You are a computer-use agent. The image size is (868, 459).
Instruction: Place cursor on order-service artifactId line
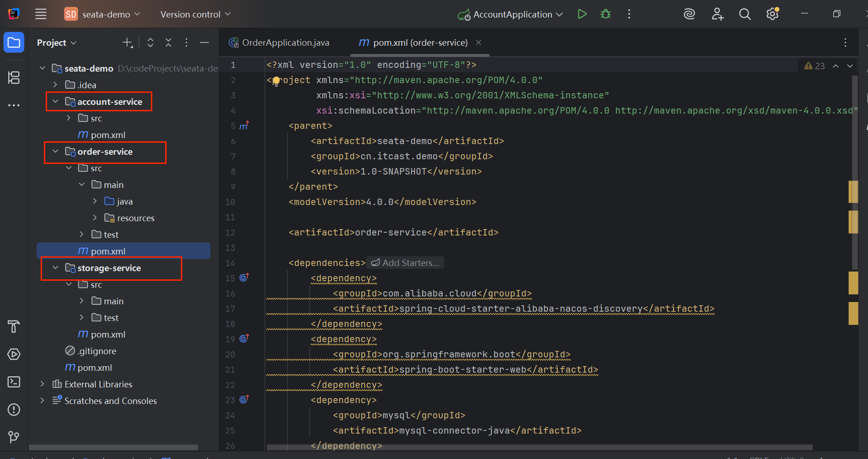(x=394, y=232)
